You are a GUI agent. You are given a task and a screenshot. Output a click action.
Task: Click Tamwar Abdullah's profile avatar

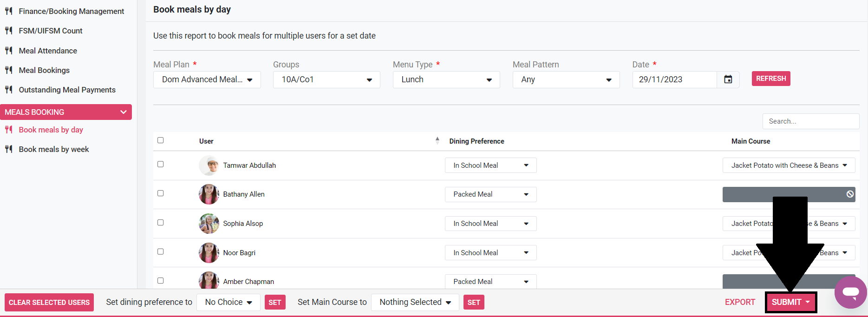pos(209,165)
